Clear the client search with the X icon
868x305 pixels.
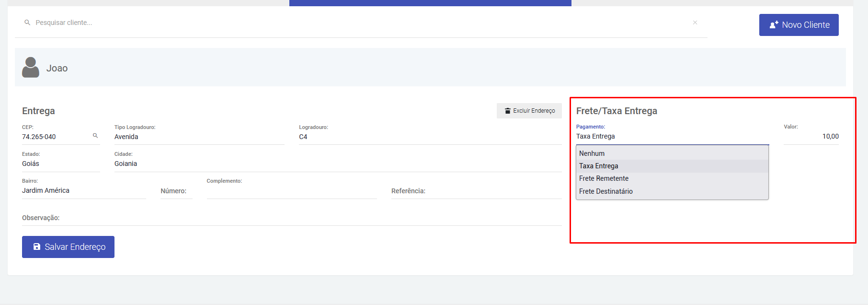click(x=695, y=23)
